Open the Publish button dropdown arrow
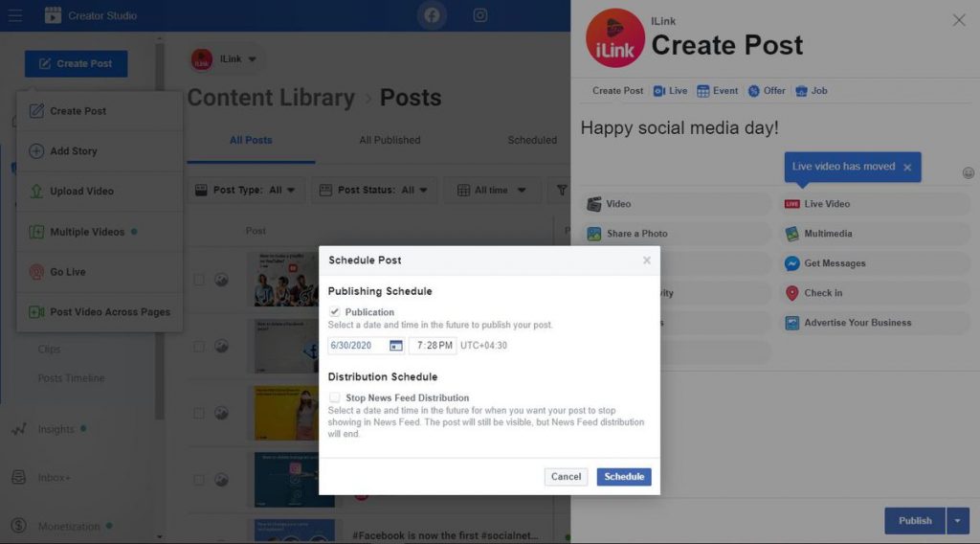 pyautogui.click(x=957, y=521)
